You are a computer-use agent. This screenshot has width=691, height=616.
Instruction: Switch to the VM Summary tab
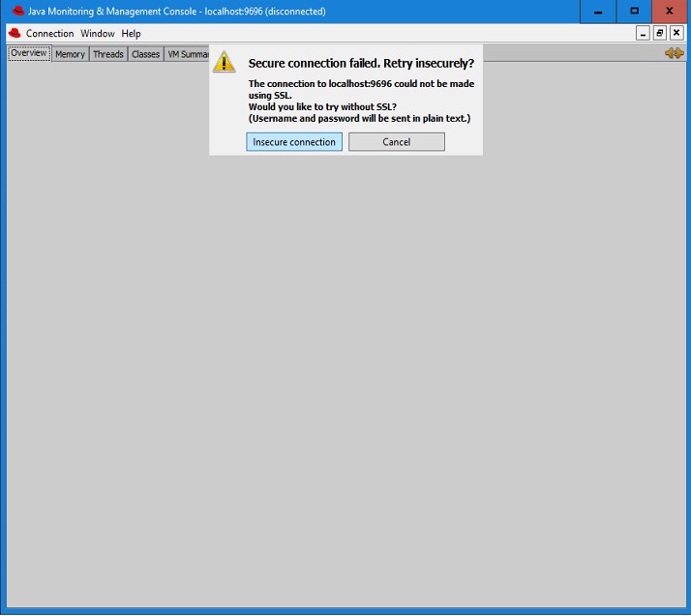coord(188,54)
